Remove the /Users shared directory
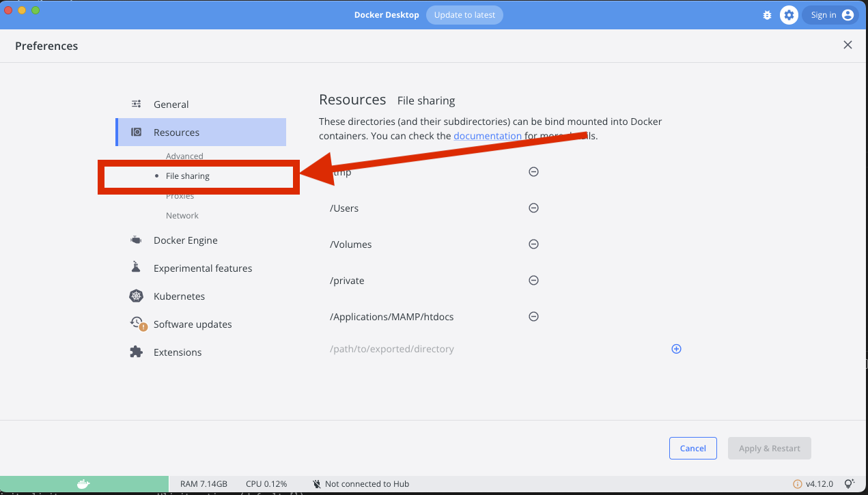Screen dimensions: 868x495 pyautogui.click(x=534, y=208)
